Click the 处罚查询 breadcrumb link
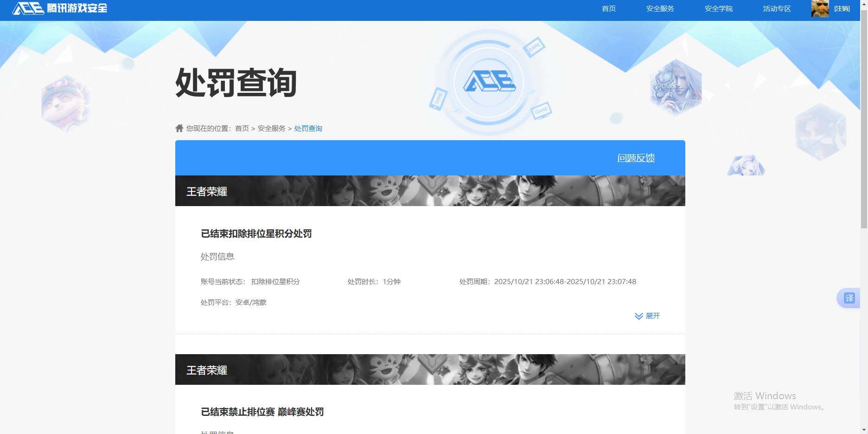Screen dimensions: 868x434 click(x=308, y=128)
